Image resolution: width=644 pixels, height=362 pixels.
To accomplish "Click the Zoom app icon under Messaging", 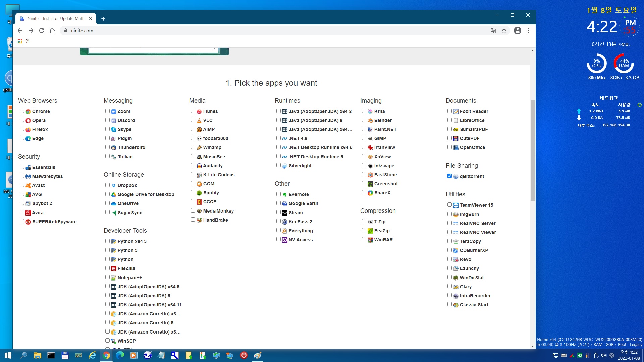I will point(114,111).
